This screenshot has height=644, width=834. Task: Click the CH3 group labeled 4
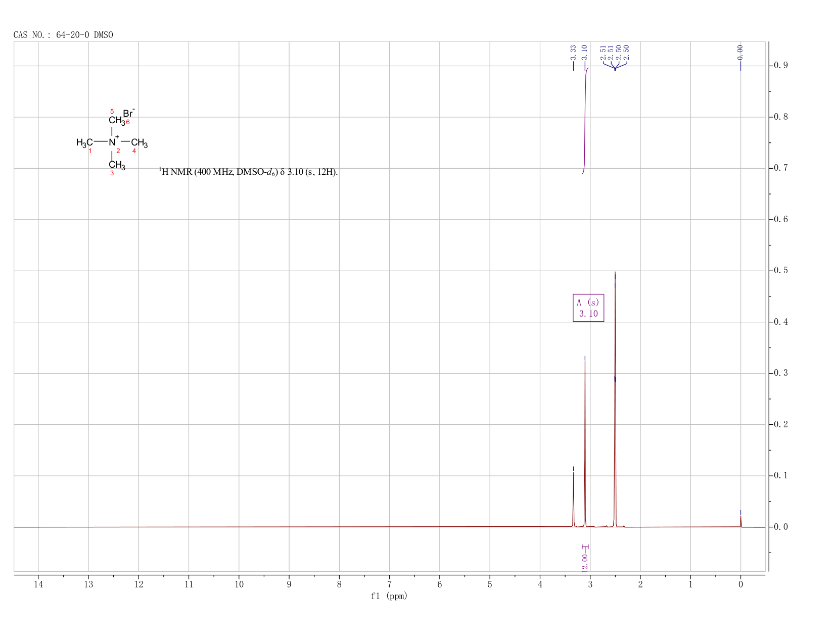140,143
